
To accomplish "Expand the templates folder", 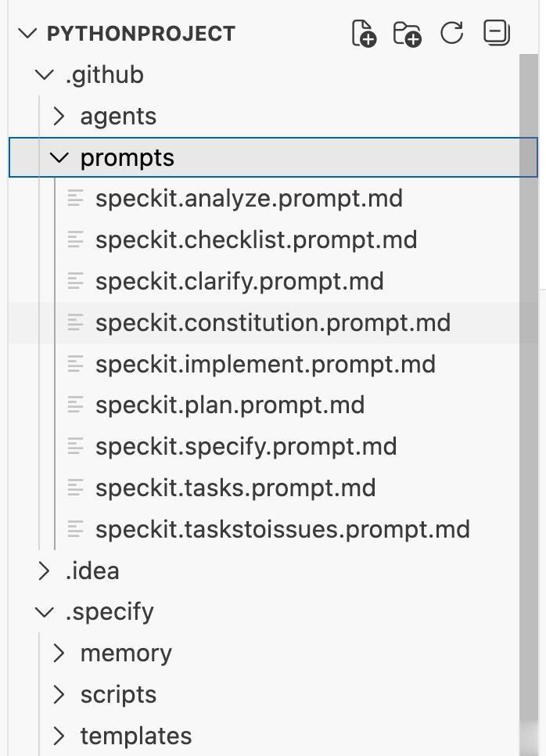I will pyautogui.click(x=59, y=736).
